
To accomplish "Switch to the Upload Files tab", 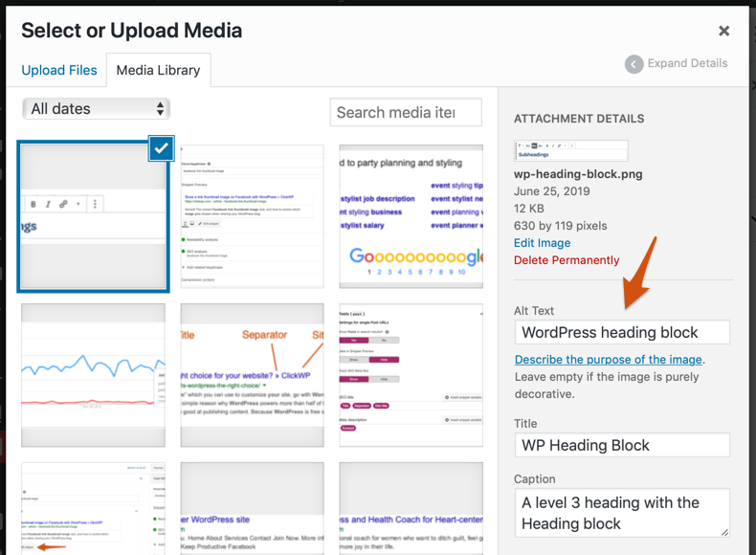I will coord(59,71).
